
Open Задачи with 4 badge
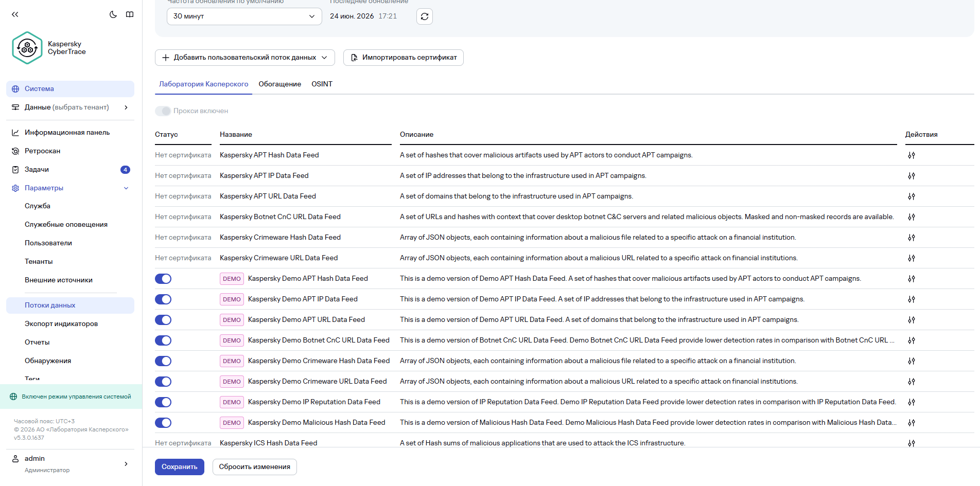[70, 170]
